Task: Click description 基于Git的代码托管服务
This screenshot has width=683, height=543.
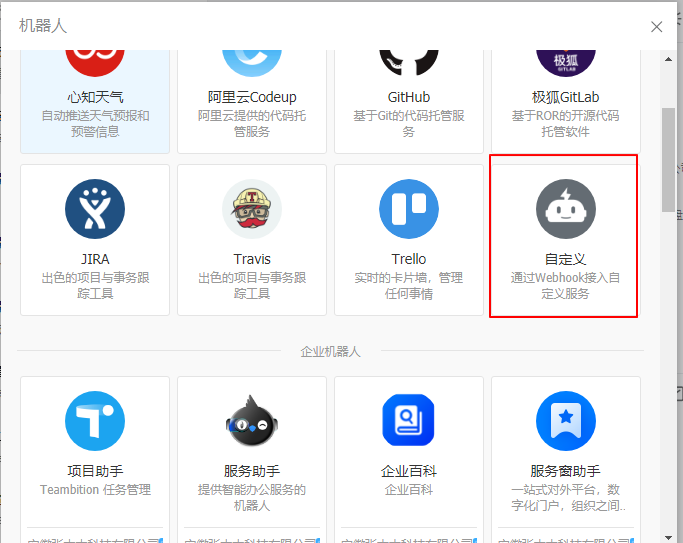Action: 409,124
